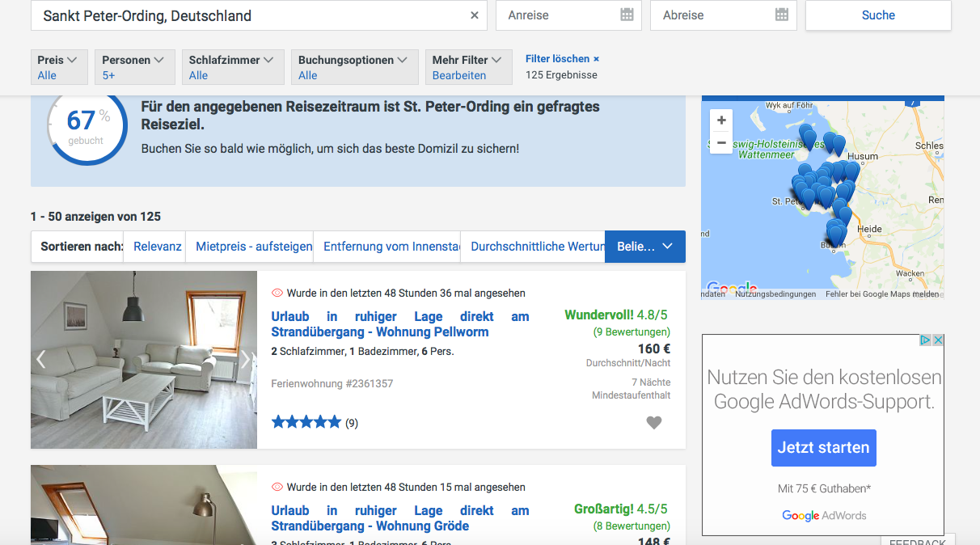The width and height of the screenshot is (980, 545).
Task: Open the Feedback tab
Action: tap(918, 540)
